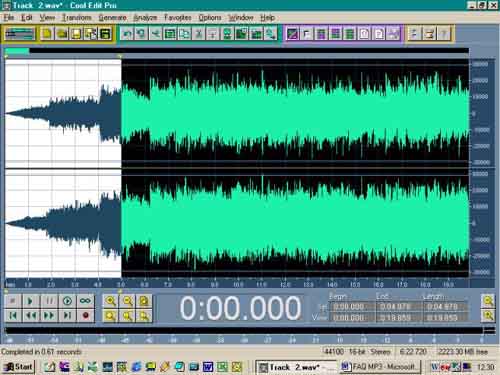Click the 44100 16-bit Stereo status entry
500x375 pixels.
(x=357, y=352)
